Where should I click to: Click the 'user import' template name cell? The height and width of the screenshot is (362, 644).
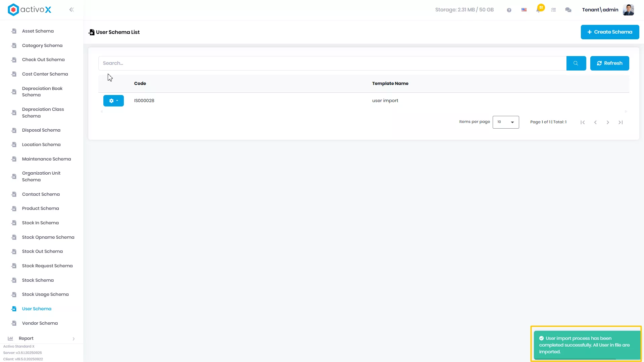[x=385, y=101]
